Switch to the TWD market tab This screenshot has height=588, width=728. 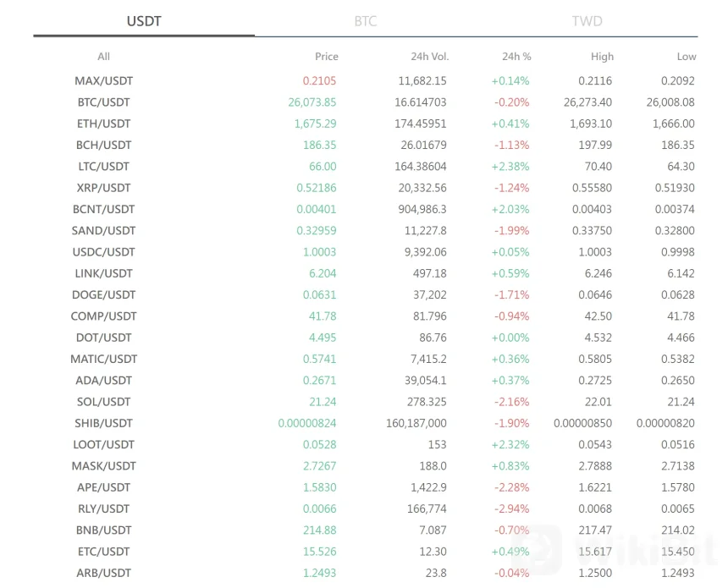pos(587,21)
